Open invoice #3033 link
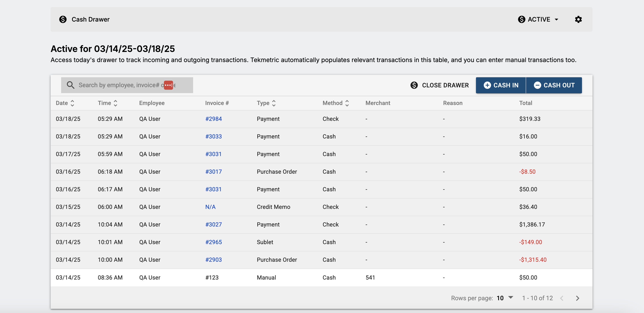This screenshot has width=644, height=313. pos(214,136)
